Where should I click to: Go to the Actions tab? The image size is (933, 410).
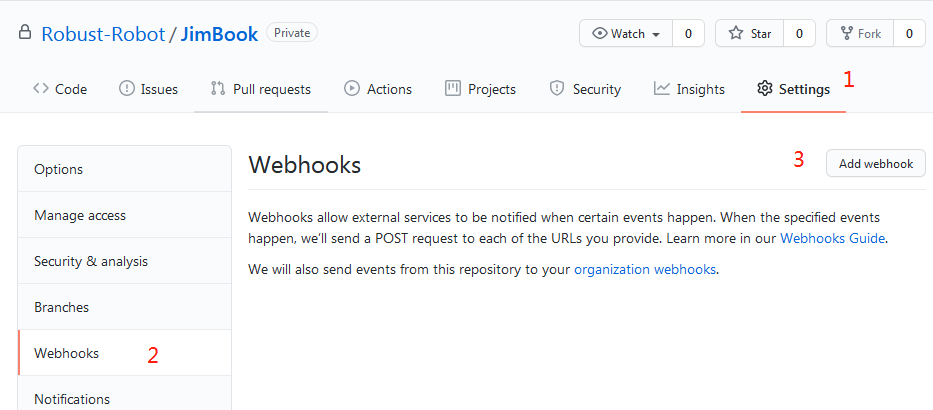point(378,89)
